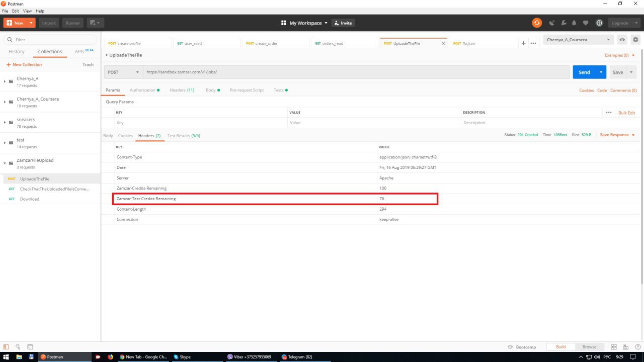
Task: Select the Download request in sidebar
Action: pos(50,199)
